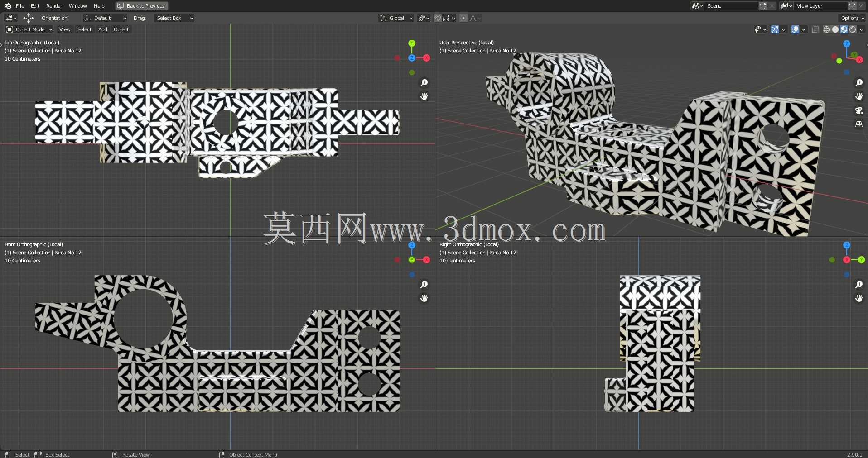868x458 pixels.
Task: Toggle proportional editing
Action: pos(463,18)
